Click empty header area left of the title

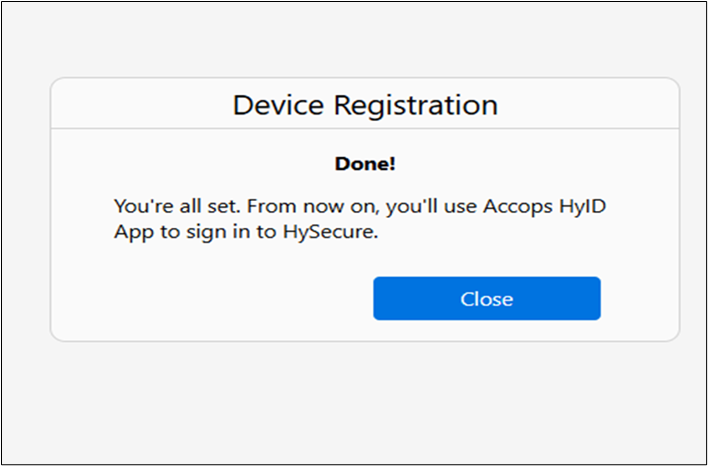[x=130, y=104]
